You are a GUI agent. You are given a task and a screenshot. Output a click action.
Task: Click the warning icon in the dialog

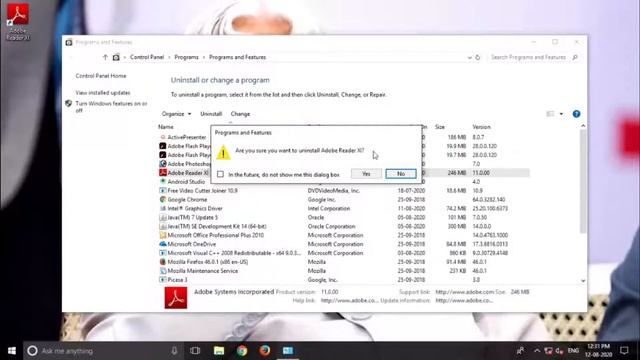click(223, 153)
